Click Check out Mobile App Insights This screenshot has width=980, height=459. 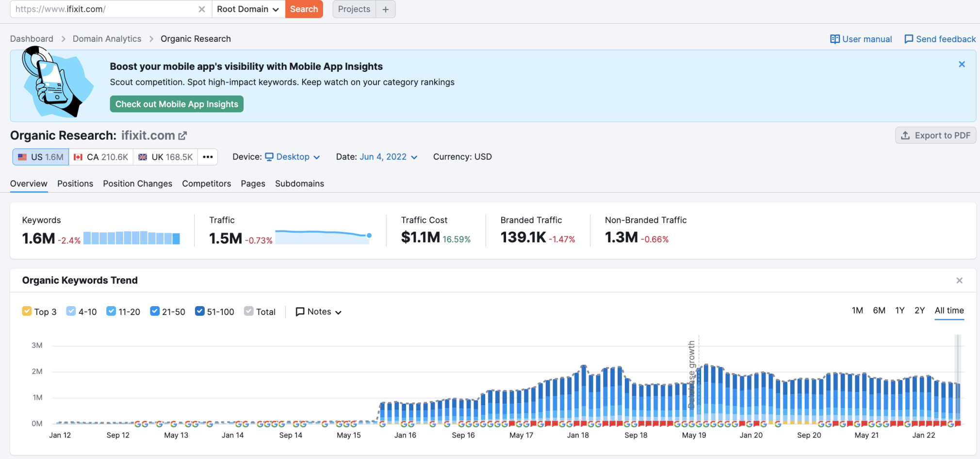click(x=177, y=104)
